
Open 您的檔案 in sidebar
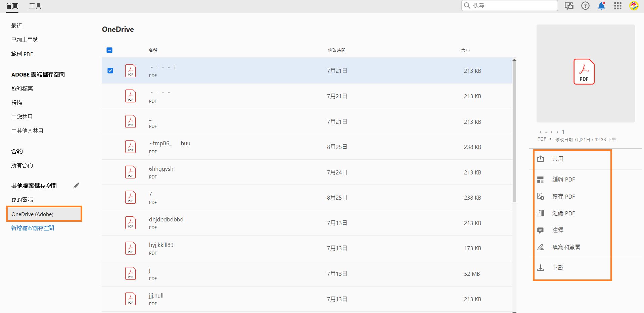click(22, 89)
